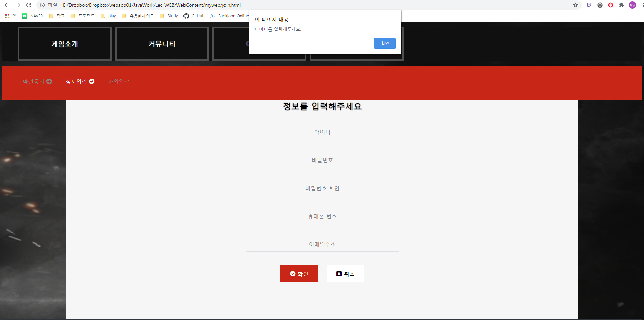This screenshot has width=644, height=320.
Task: Click the 아이디 input field
Action: click(x=322, y=132)
